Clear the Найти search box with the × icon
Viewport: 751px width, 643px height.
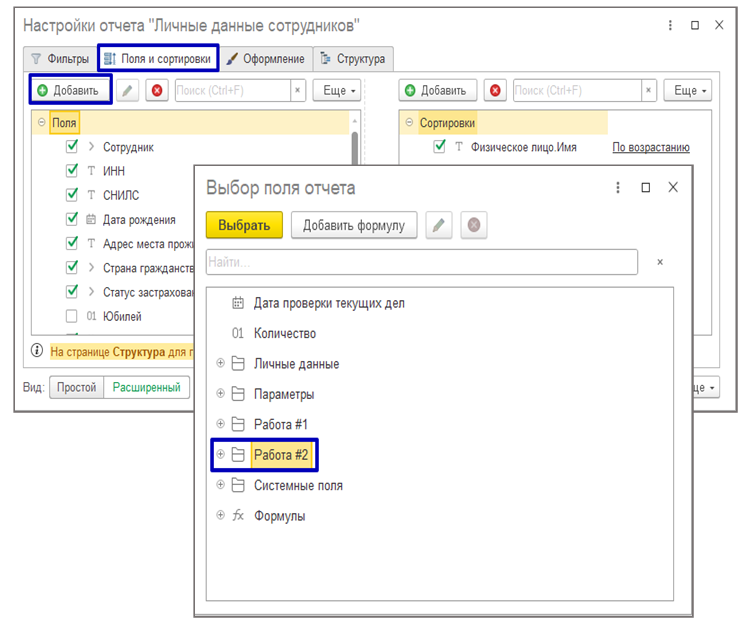click(x=659, y=262)
